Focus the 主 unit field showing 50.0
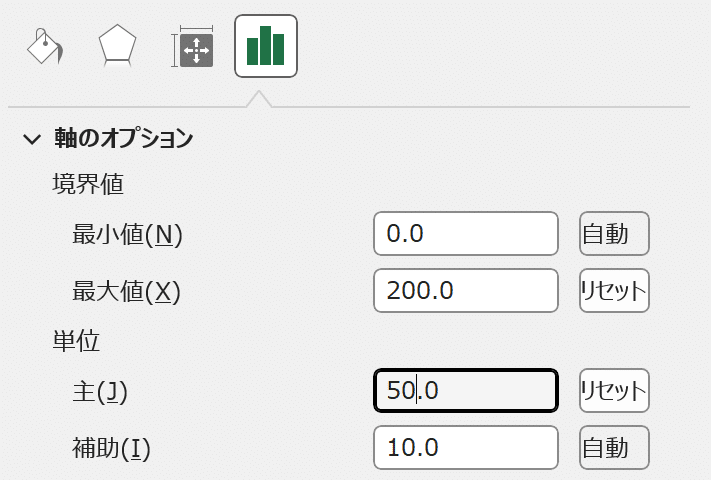The width and height of the screenshot is (711, 480). 465,390
